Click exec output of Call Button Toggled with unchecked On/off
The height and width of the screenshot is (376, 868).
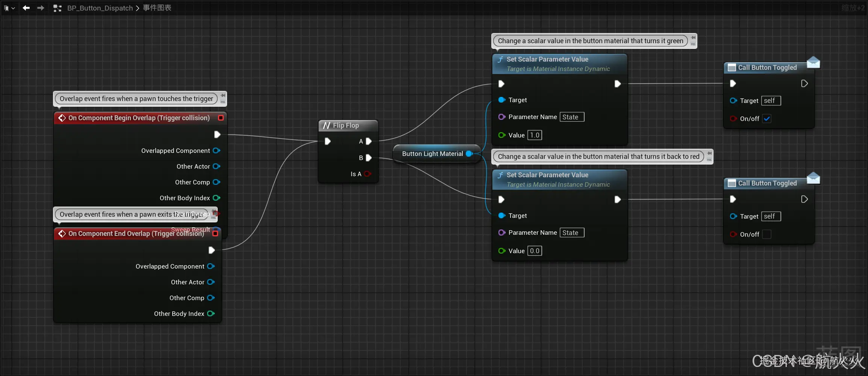point(804,199)
